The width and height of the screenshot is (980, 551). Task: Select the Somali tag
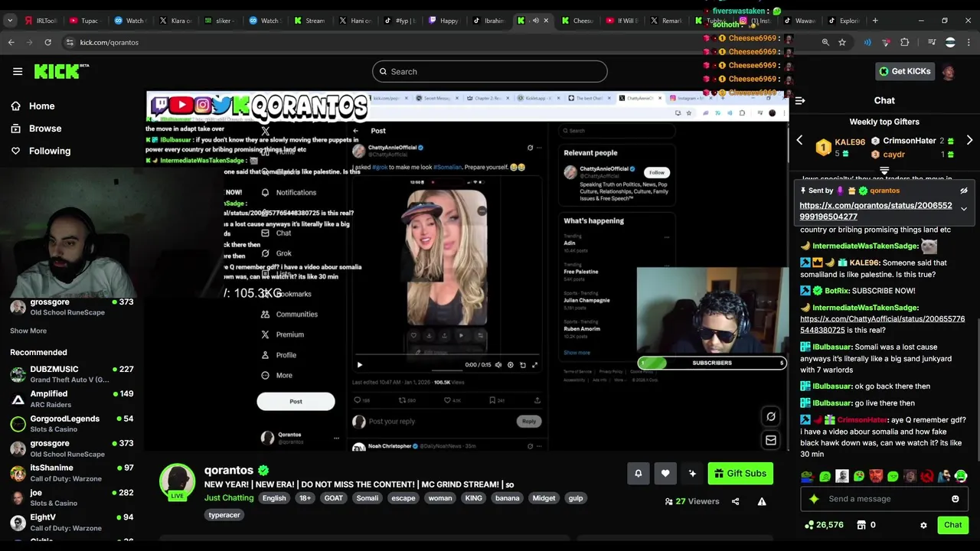pos(367,499)
